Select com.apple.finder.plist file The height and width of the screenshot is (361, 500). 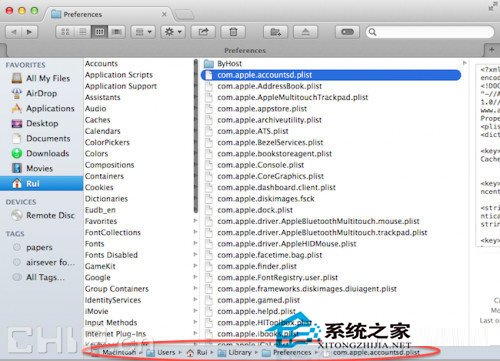[257, 266]
